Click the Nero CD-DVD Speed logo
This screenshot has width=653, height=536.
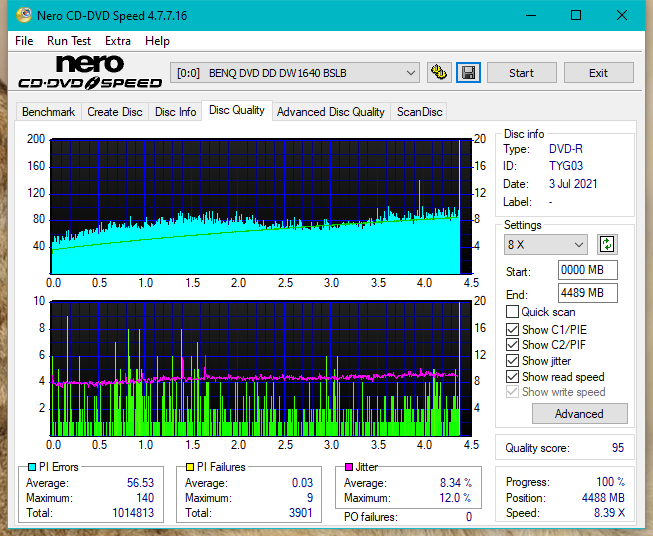coord(90,72)
